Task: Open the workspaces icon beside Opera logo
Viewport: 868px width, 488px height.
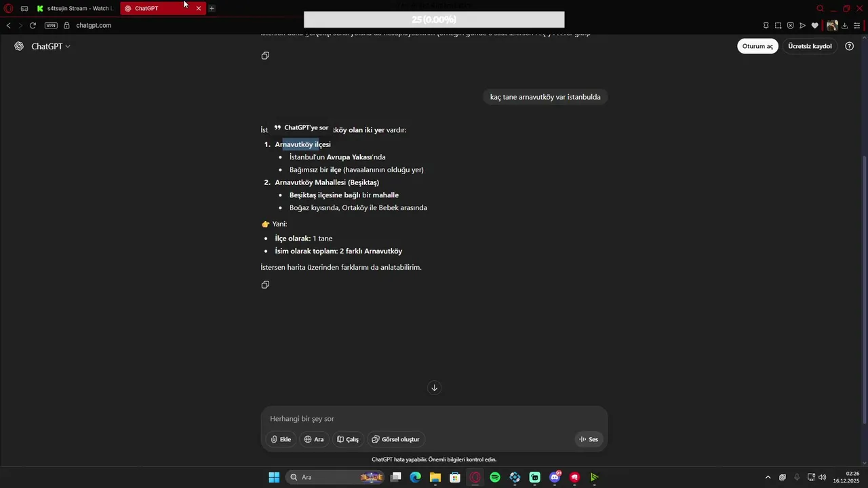Action: (x=24, y=8)
